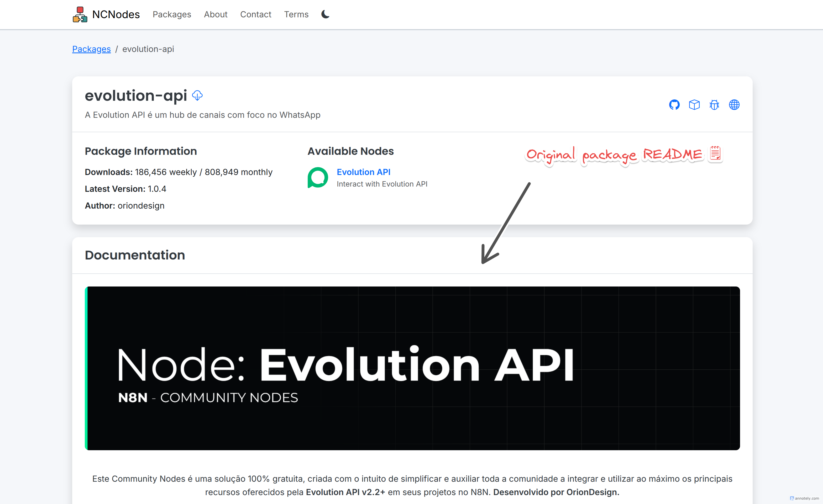Click the Packages breadcrumb link
The width and height of the screenshot is (823, 504).
pos(91,49)
